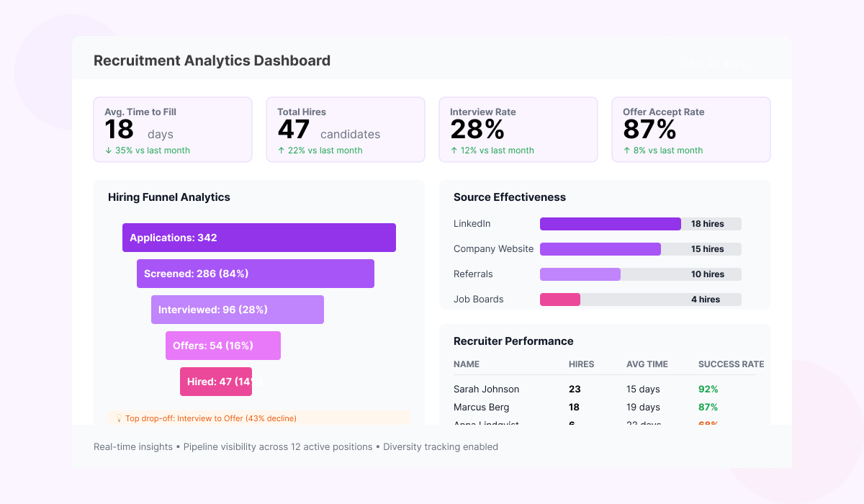Click Marcus Berg's 18 hires cell

coord(575,408)
